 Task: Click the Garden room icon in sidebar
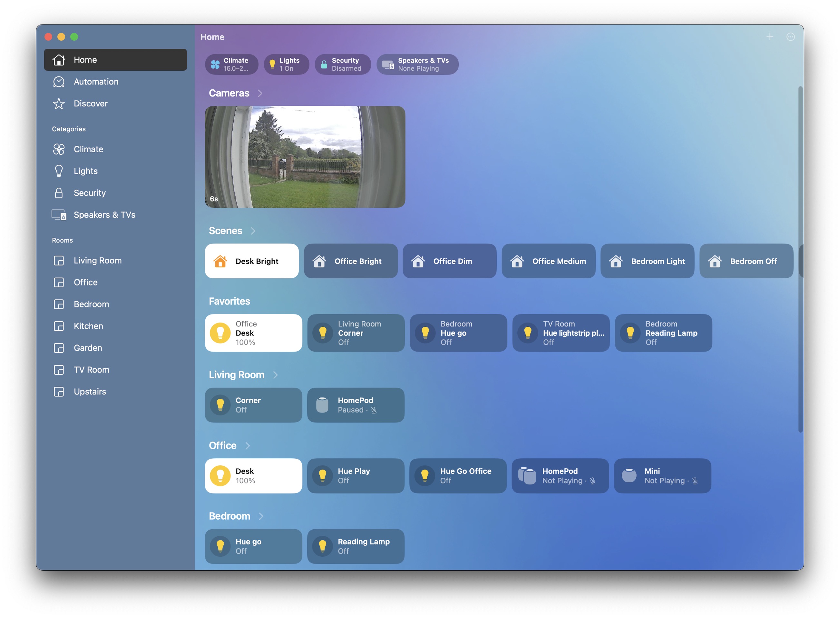tap(59, 347)
